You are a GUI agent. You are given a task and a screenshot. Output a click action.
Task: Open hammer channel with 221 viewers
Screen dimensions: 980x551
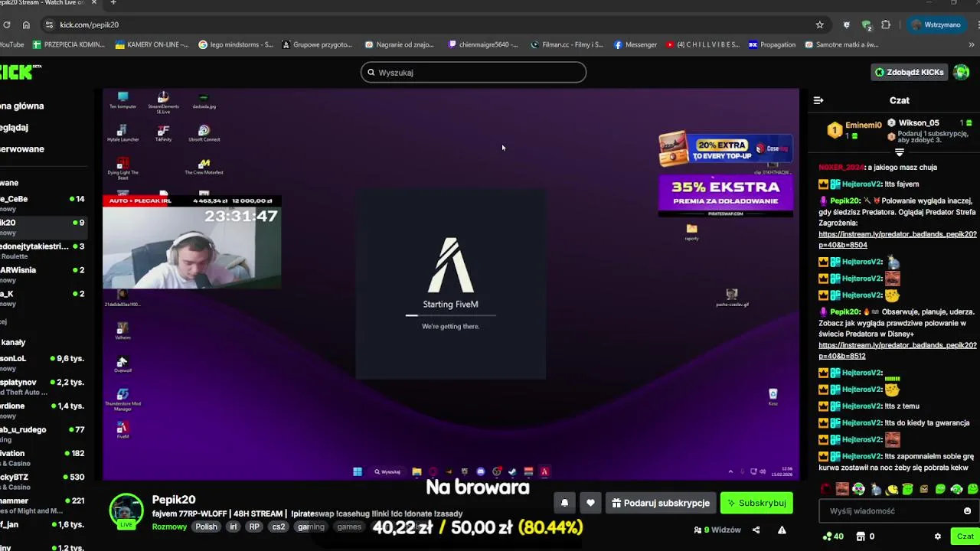tap(43, 505)
